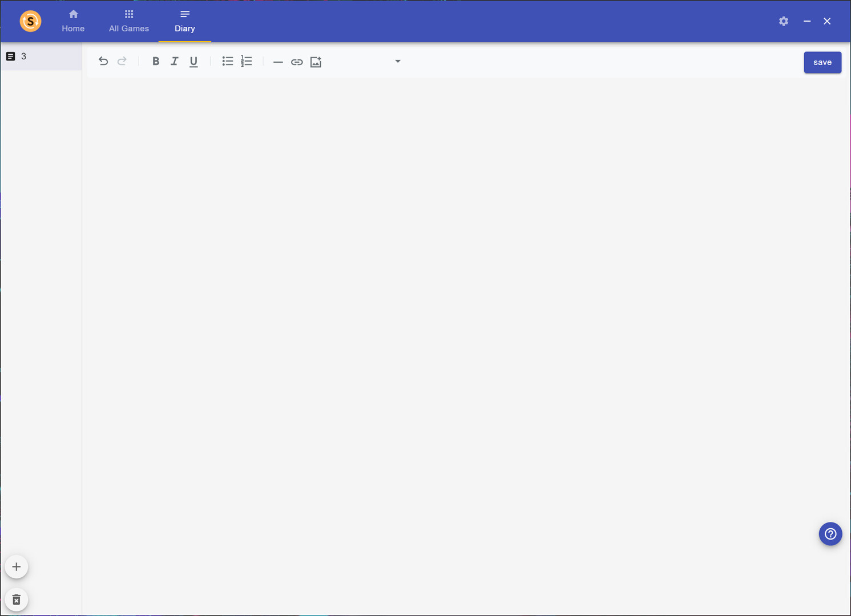The image size is (851, 616).
Task: Open the toolbar style dropdown arrow
Action: [398, 61]
